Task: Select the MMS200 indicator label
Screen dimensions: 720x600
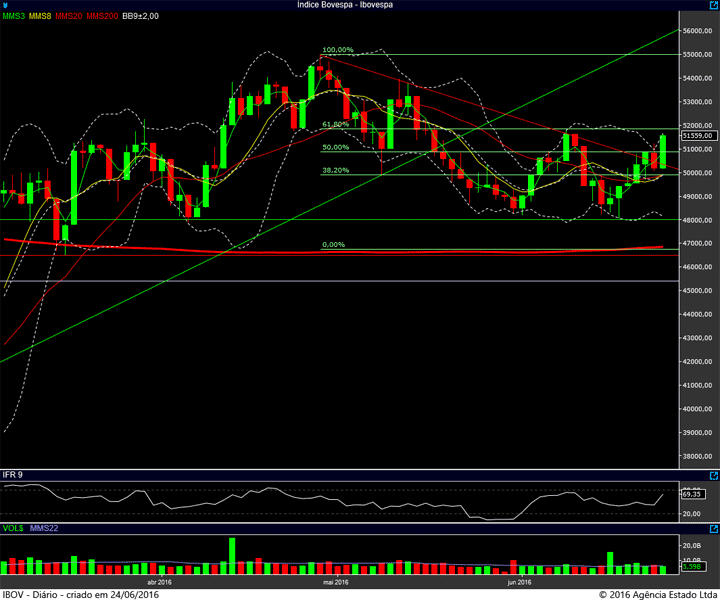Action: pyautogui.click(x=102, y=16)
